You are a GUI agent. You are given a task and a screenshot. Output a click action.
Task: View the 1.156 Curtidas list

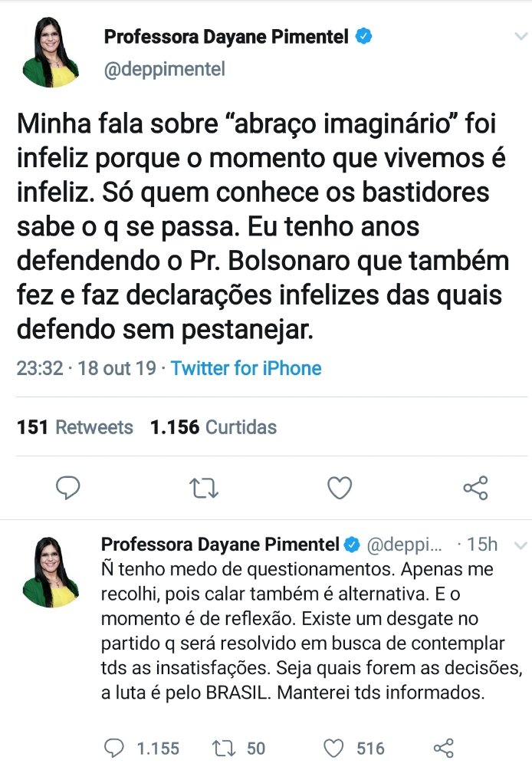click(214, 427)
